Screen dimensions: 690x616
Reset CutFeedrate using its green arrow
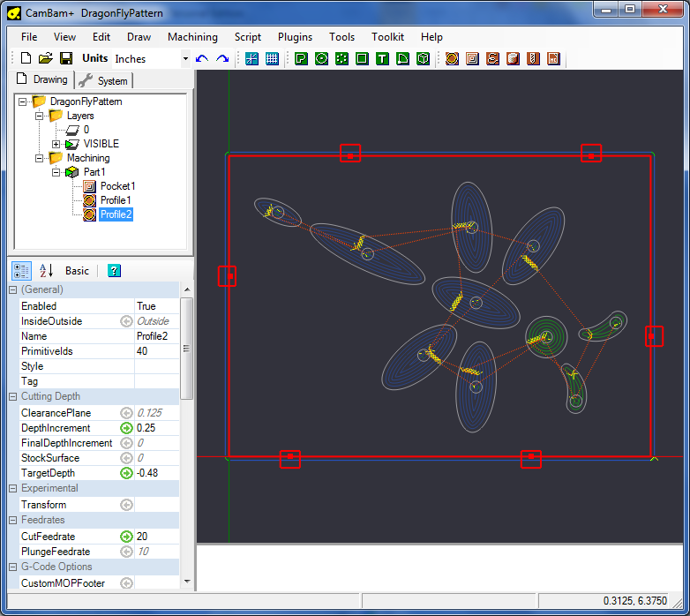(126, 537)
